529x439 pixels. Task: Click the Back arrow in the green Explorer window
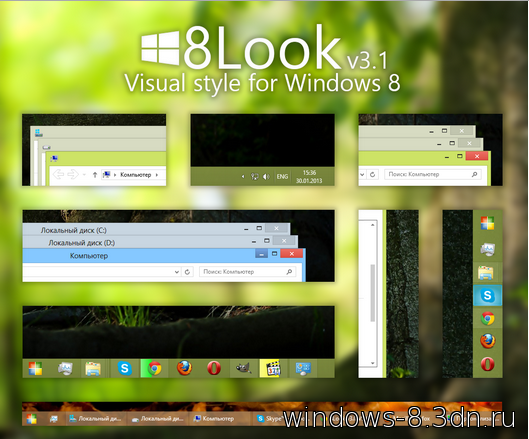(58, 174)
